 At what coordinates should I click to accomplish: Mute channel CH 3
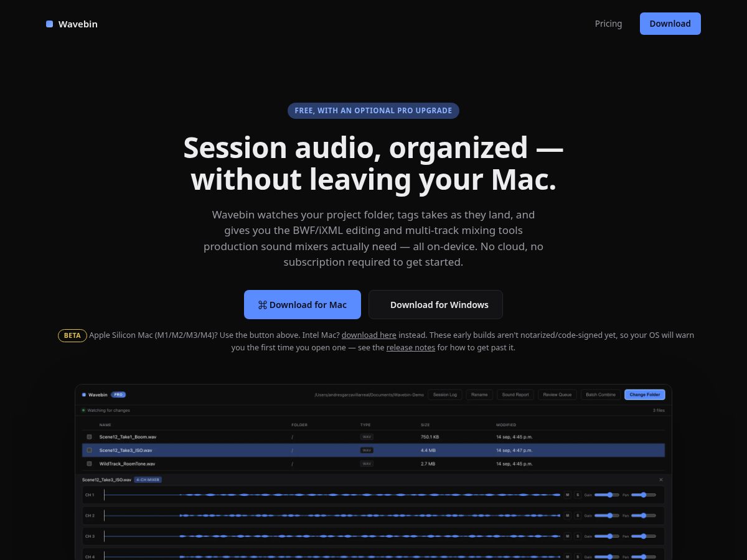pos(567,536)
